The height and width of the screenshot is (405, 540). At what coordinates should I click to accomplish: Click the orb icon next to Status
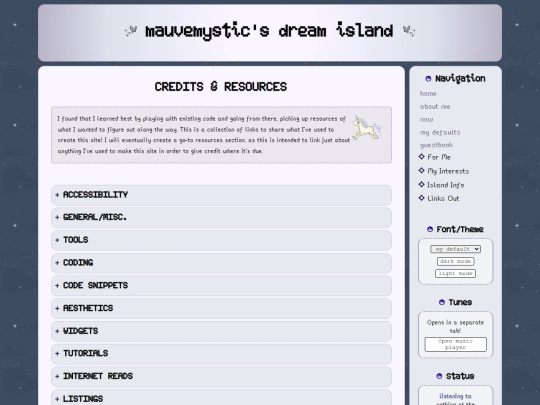click(439, 376)
